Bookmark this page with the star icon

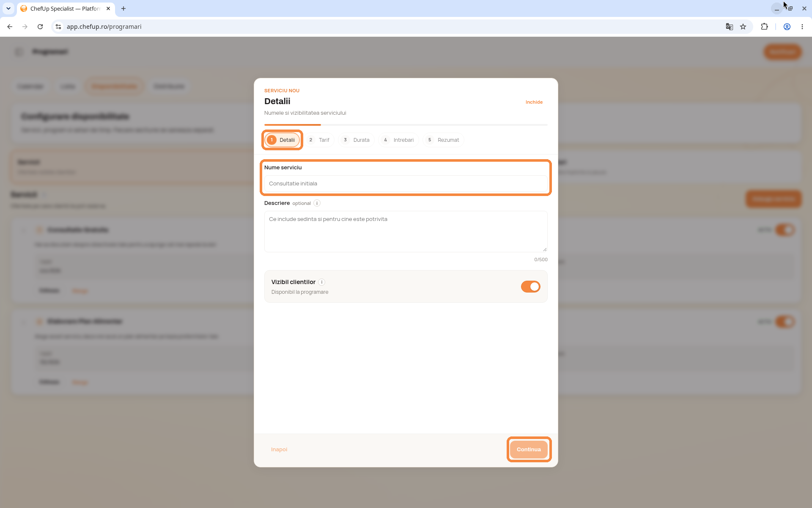click(x=743, y=27)
